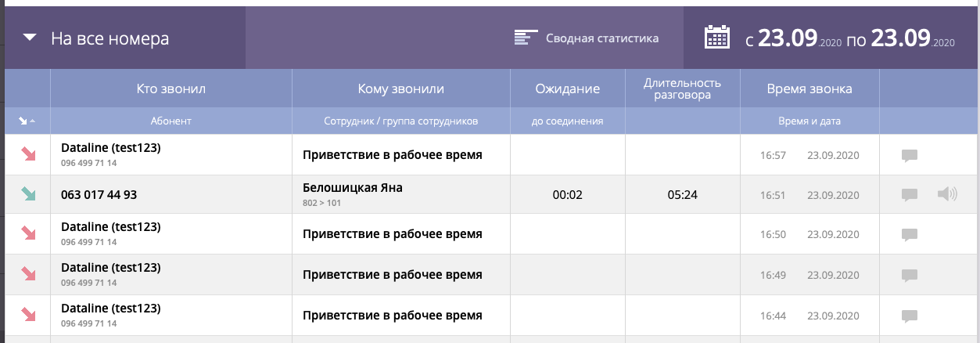Open the calendar date picker icon
This screenshot has width=980, height=343.
click(x=716, y=38)
